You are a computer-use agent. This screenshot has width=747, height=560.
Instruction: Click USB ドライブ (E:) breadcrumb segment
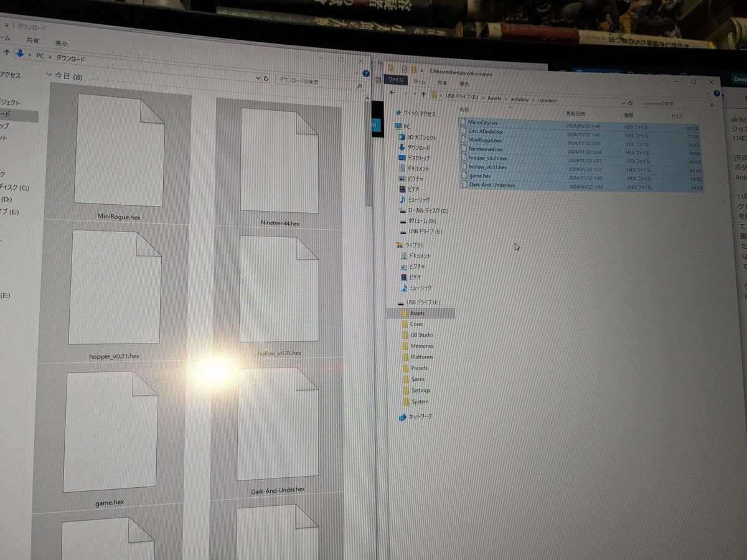(463, 96)
